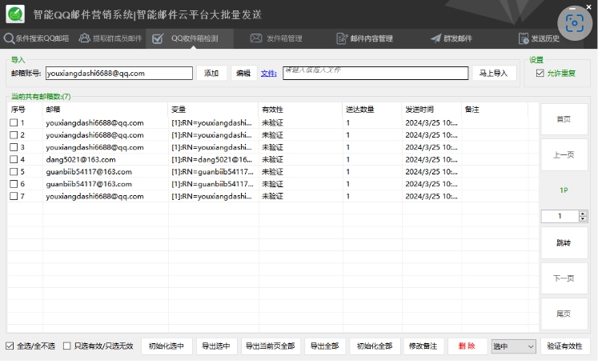This screenshot has width=598, height=364.
Task: Click the 发送时间 column header
Action: click(x=431, y=110)
